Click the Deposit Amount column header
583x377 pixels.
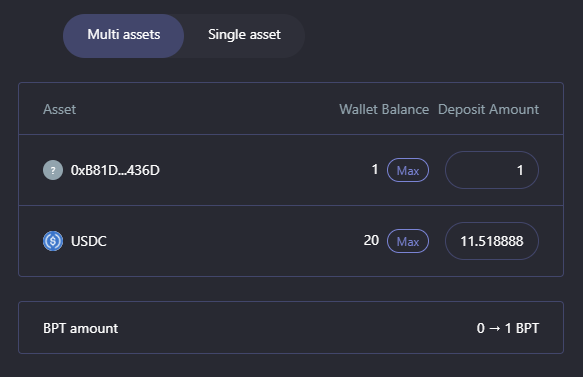pyautogui.click(x=488, y=109)
